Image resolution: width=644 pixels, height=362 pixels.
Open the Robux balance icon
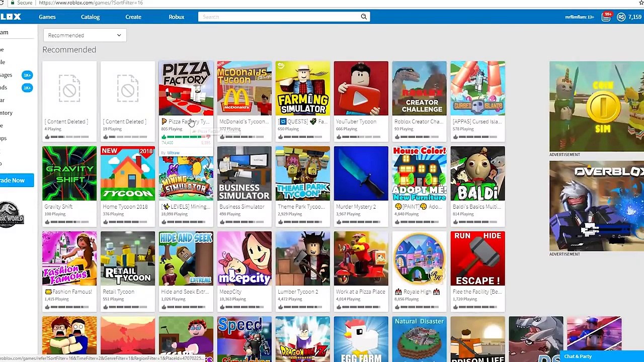621,17
